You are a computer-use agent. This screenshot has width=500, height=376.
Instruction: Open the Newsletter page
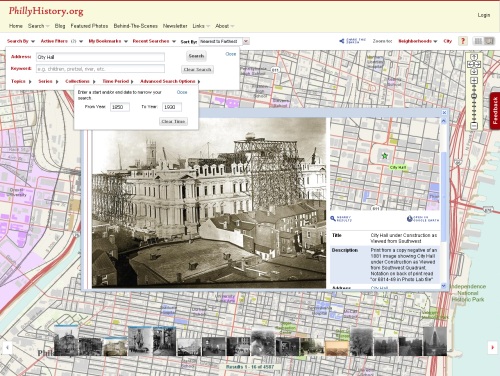[x=175, y=26]
